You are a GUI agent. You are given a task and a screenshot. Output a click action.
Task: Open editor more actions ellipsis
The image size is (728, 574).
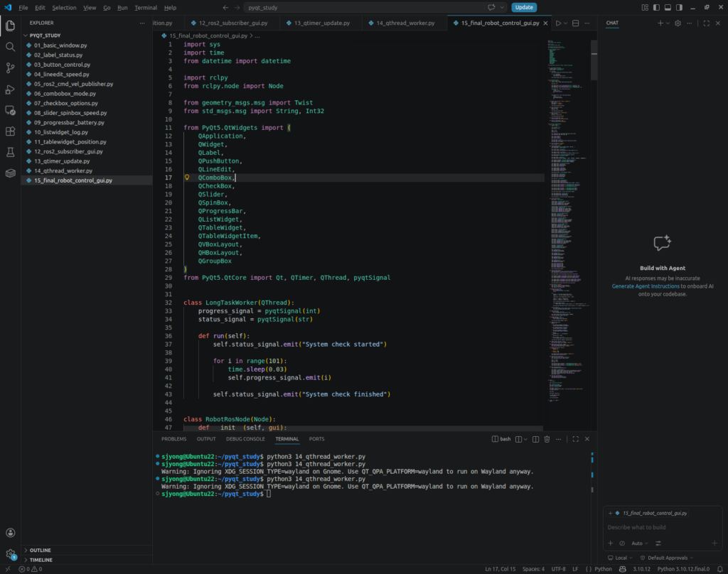click(x=587, y=23)
